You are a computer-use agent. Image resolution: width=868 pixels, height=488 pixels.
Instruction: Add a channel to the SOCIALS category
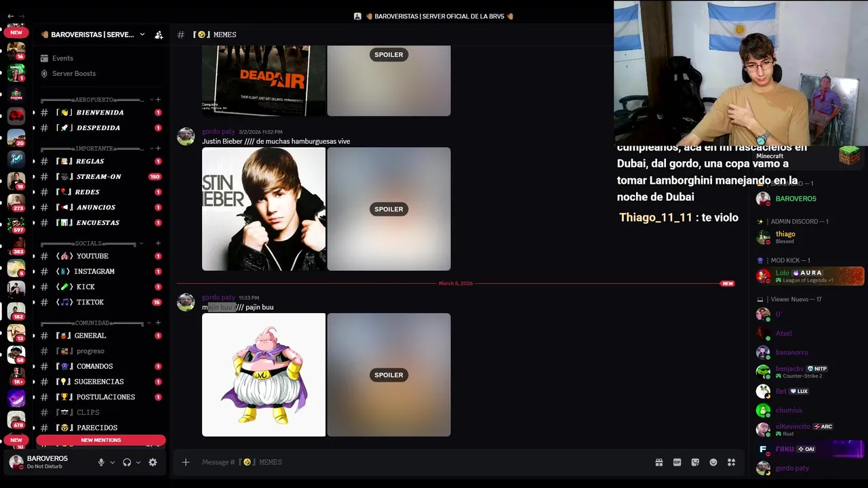click(x=158, y=243)
